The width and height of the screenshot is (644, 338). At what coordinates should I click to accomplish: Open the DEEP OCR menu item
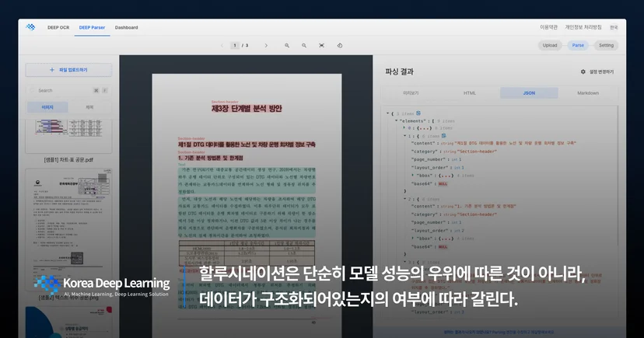(x=58, y=27)
